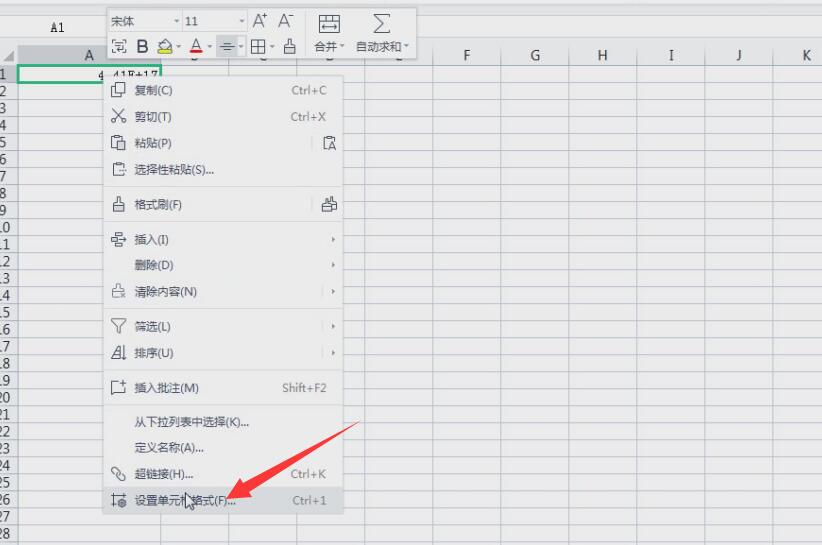Select column G header
This screenshot has width=822, height=545.
point(535,56)
